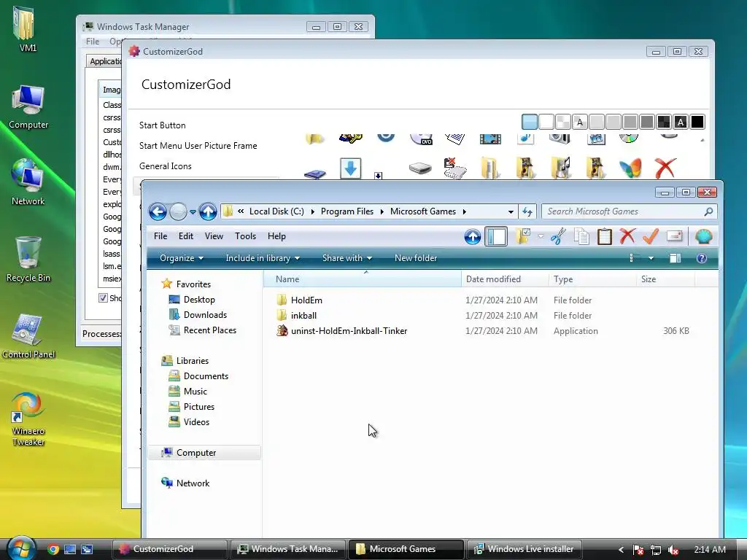
Task: Open the address bar history dropdown arrow
Action: pos(510,212)
